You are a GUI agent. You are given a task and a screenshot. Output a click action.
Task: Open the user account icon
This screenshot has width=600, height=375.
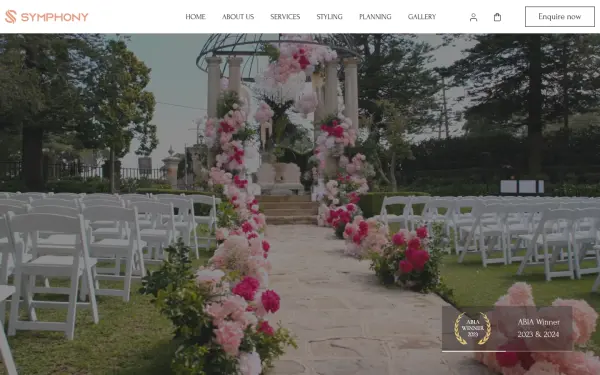coord(473,17)
